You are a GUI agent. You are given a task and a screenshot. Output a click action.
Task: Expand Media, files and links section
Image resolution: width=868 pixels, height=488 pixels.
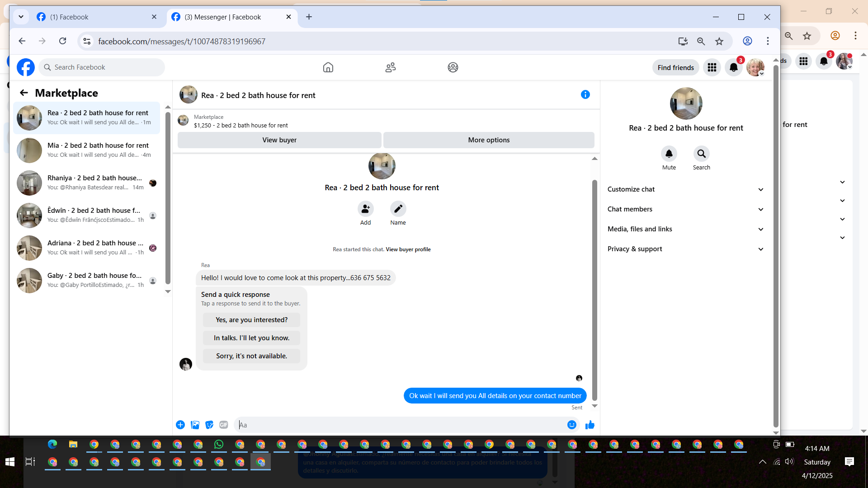[685, 229]
